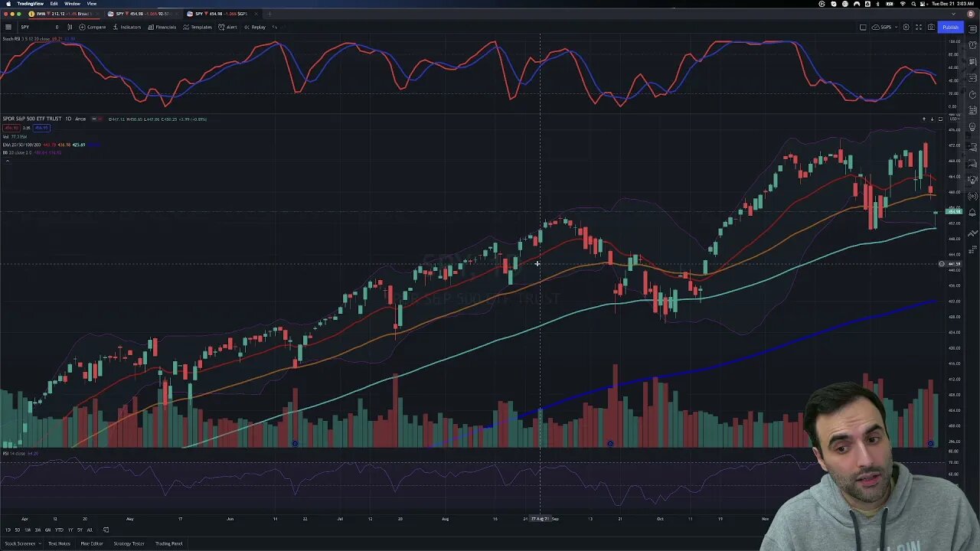Create a new Alert
The image size is (980, 551).
tap(227, 27)
